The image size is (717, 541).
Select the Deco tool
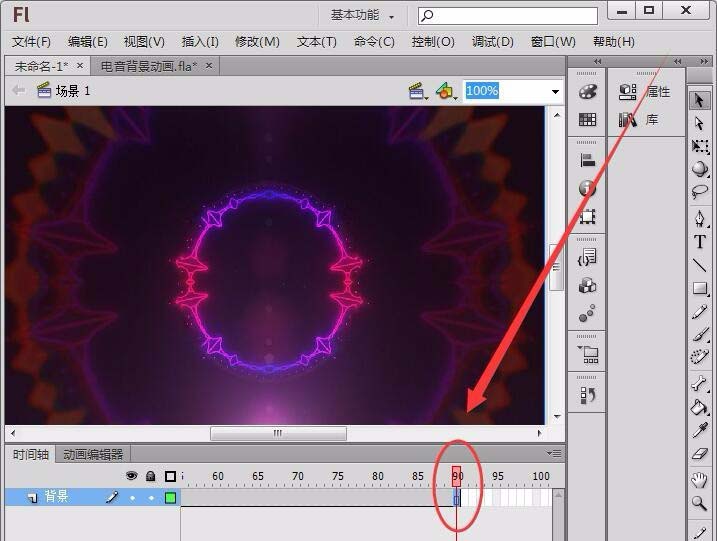pyautogui.click(x=700, y=357)
